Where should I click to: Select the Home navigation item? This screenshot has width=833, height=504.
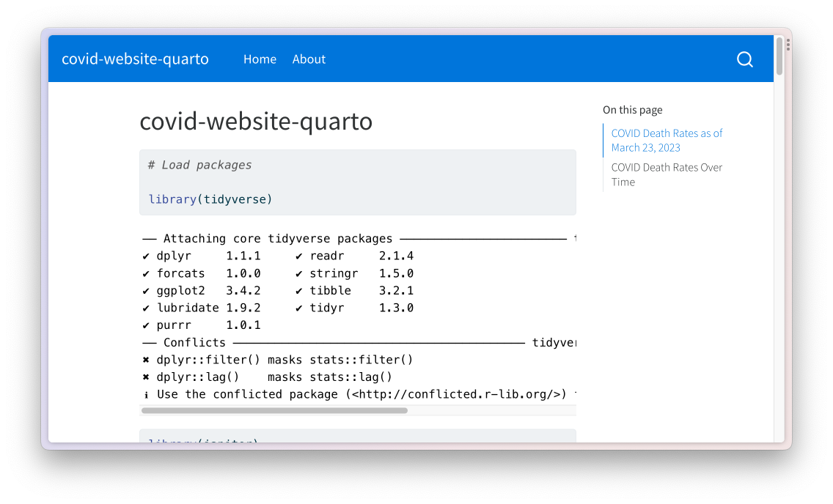pos(260,59)
